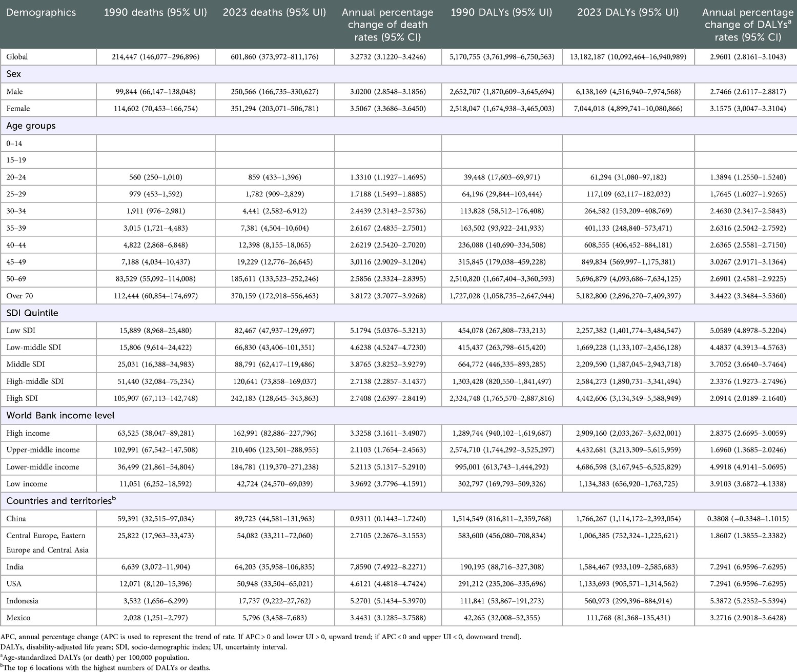Select the Global 2023 deaths cell 601,860

click(274, 57)
